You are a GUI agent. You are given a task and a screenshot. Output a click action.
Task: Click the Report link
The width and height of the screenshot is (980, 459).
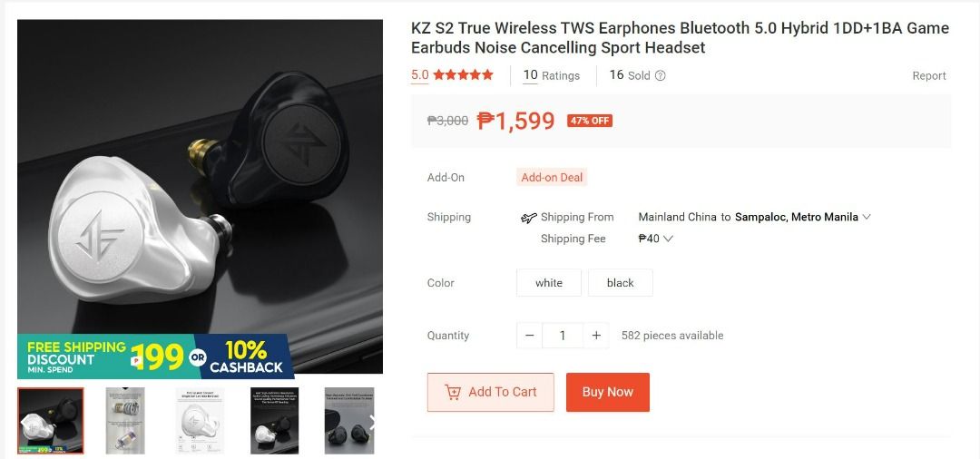(x=929, y=75)
